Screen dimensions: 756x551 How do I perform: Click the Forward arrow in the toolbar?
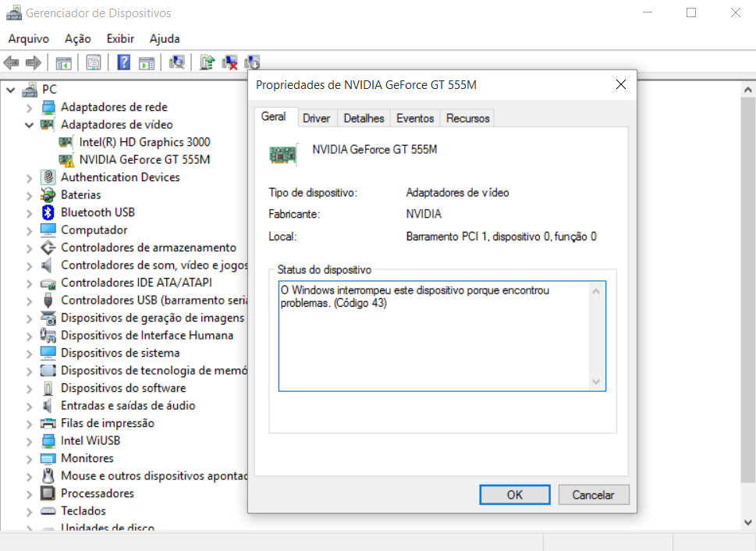34,62
